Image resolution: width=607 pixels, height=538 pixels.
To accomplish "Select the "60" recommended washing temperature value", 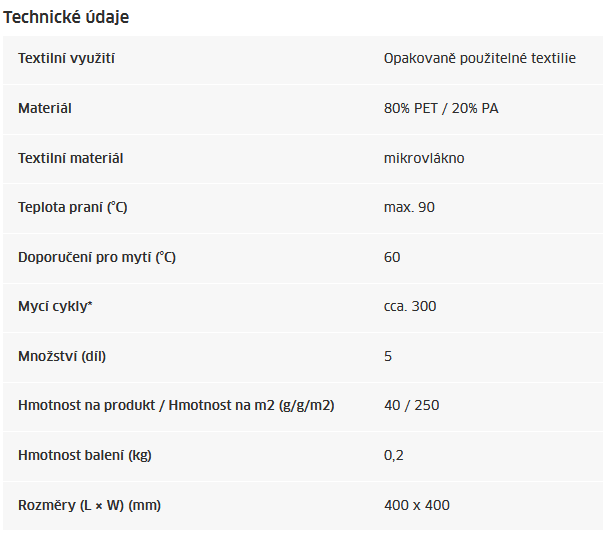I will click(x=392, y=257).
